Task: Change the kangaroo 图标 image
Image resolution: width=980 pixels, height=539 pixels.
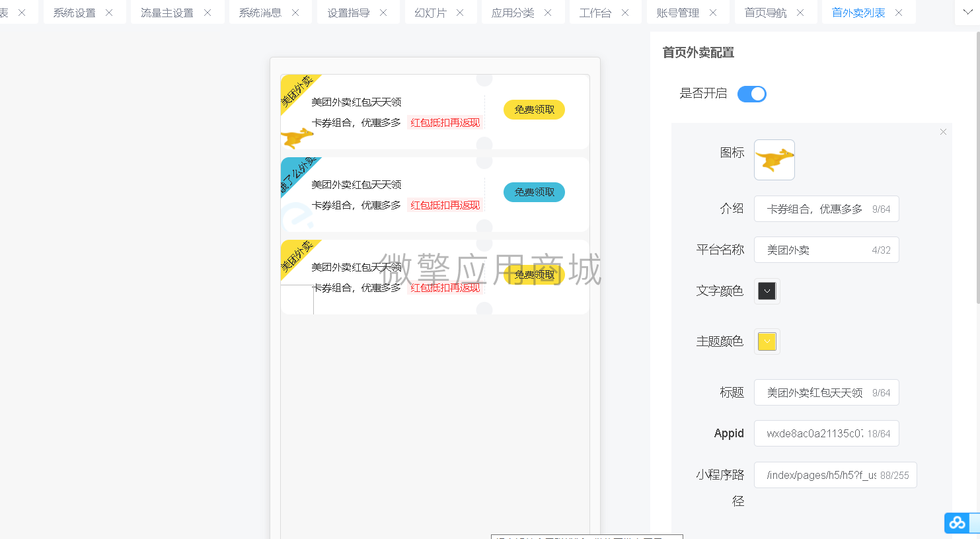Action: (774, 160)
